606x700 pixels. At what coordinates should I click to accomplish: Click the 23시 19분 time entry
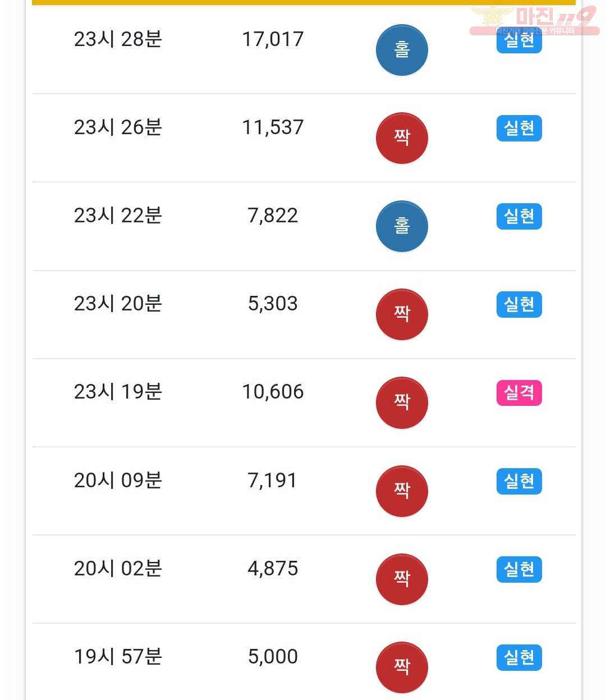(x=118, y=392)
